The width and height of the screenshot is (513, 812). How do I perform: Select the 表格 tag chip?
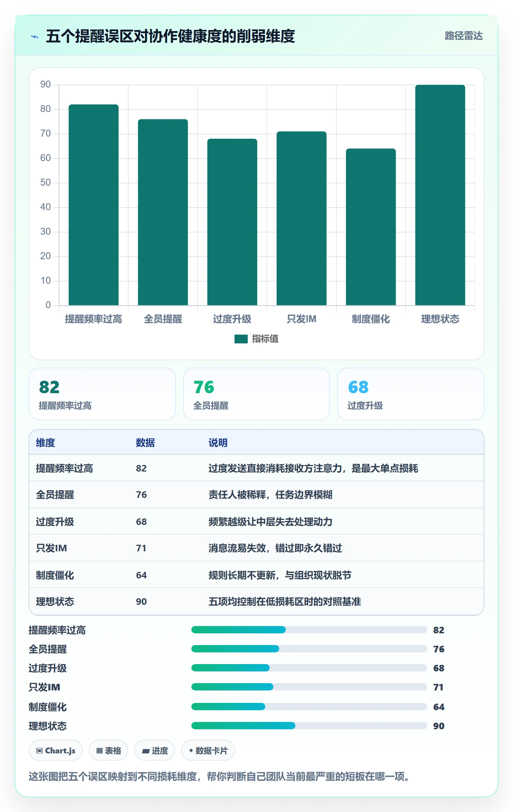pyautogui.click(x=108, y=750)
